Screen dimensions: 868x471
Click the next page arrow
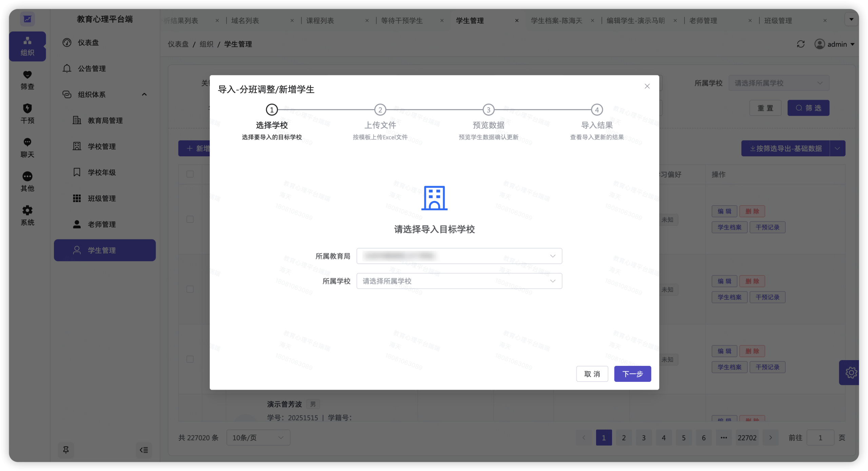pos(770,437)
